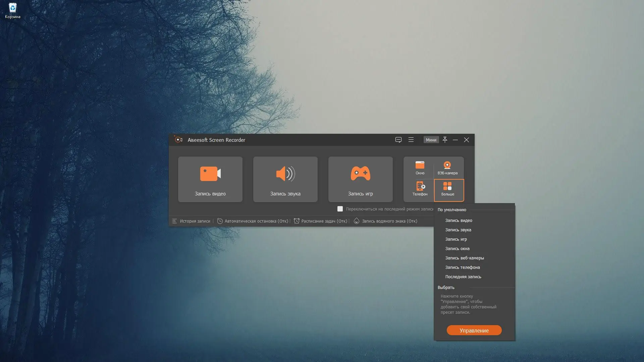Viewport: 644px width, 362px height.
Task: Open the hamburger main menu
Action: point(411,140)
